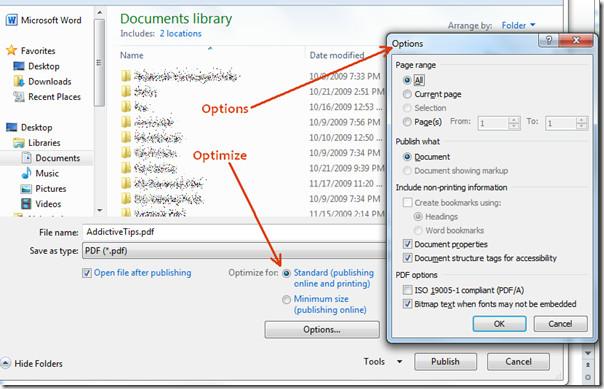This screenshot has width=604, height=389.
Task: Open folder dated 10/9/2009 7:56 PM
Action: 147,122
